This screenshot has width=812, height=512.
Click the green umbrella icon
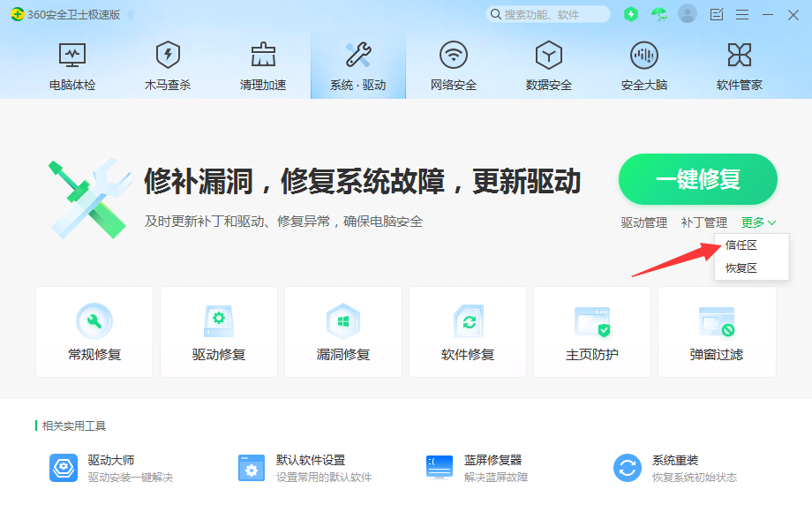point(658,14)
